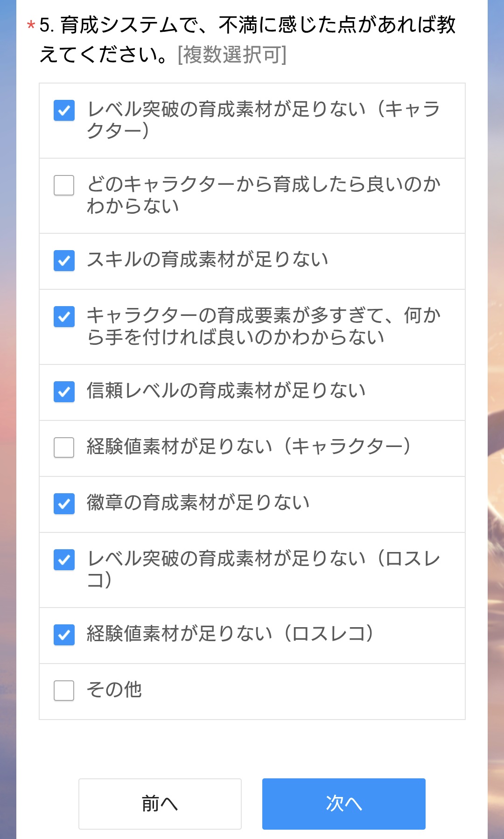The height and width of the screenshot is (839, 504).
Task: Click the スキルの育成素材が足りない label text
Action: click(x=208, y=259)
